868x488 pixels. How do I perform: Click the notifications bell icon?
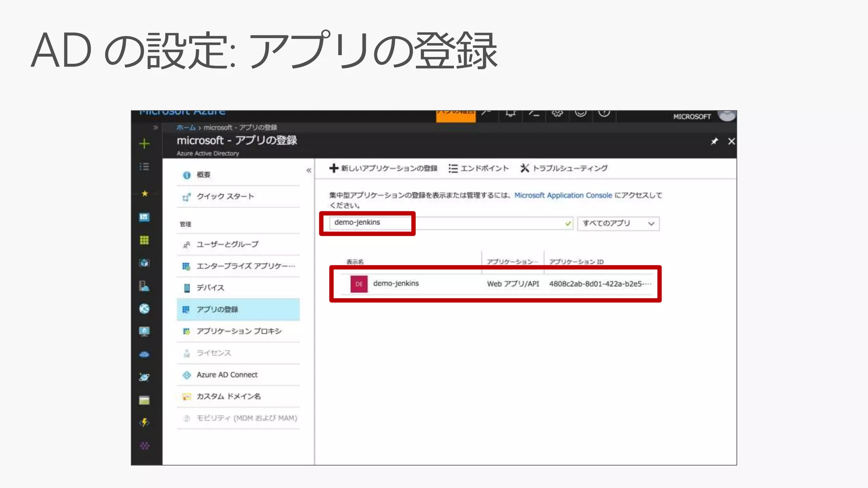pos(511,114)
